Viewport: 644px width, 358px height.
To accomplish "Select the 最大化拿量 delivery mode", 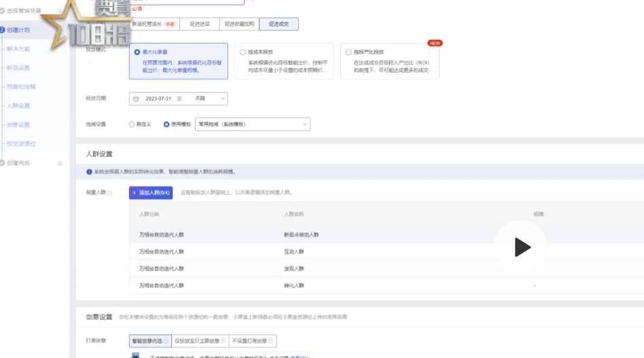I will point(137,52).
